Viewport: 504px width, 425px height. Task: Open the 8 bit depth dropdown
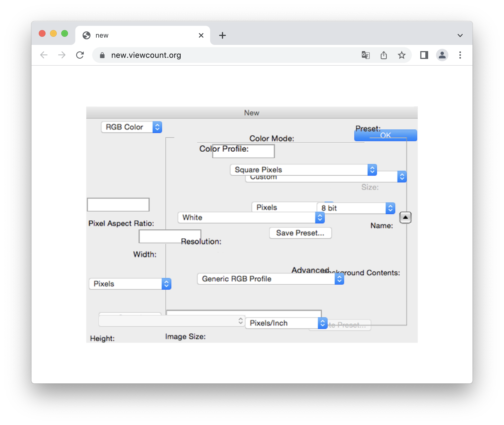[x=356, y=208]
